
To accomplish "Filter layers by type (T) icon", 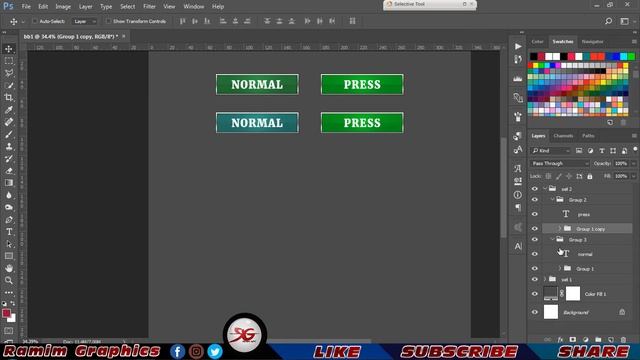I will coord(602,151).
